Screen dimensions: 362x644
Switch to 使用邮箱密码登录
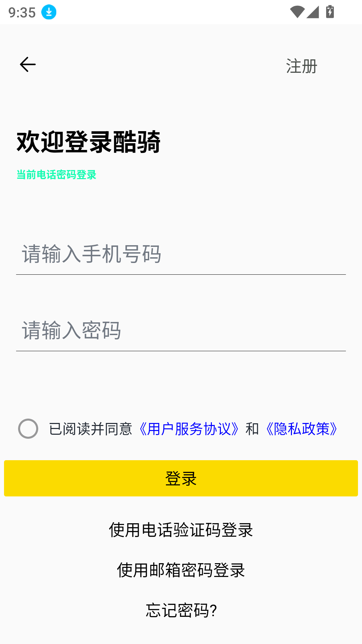pyautogui.click(x=181, y=570)
